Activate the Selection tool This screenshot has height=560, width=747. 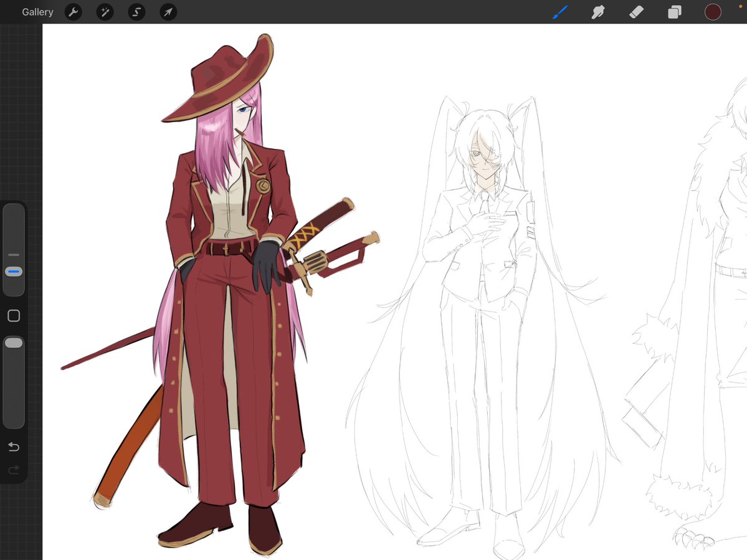coord(136,12)
